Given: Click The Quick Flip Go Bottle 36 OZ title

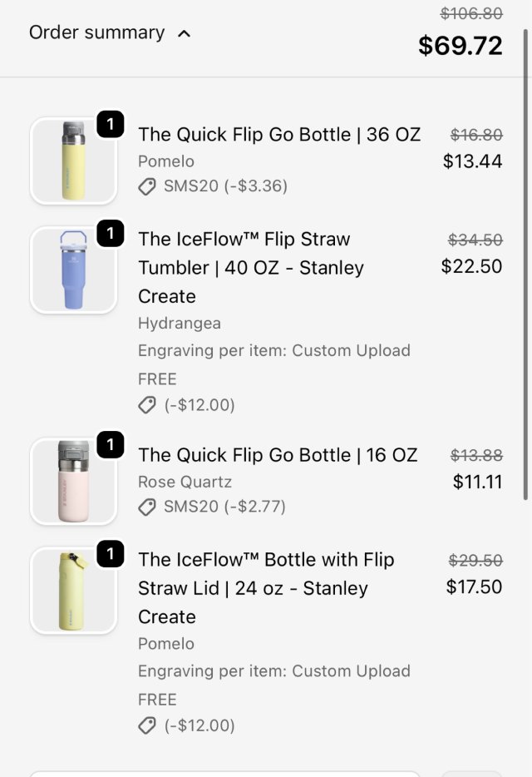Looking at the screenshot, I should coord(279,135).
